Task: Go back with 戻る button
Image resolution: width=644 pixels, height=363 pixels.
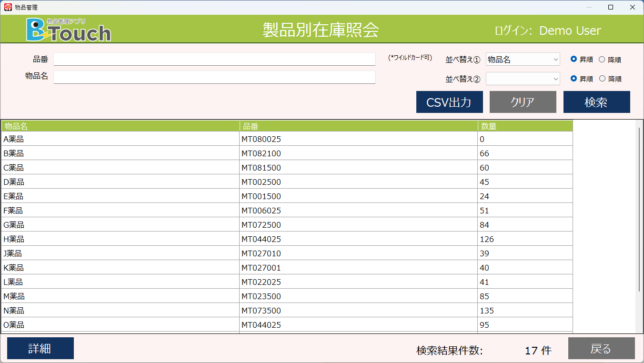Action: (602, 348)
